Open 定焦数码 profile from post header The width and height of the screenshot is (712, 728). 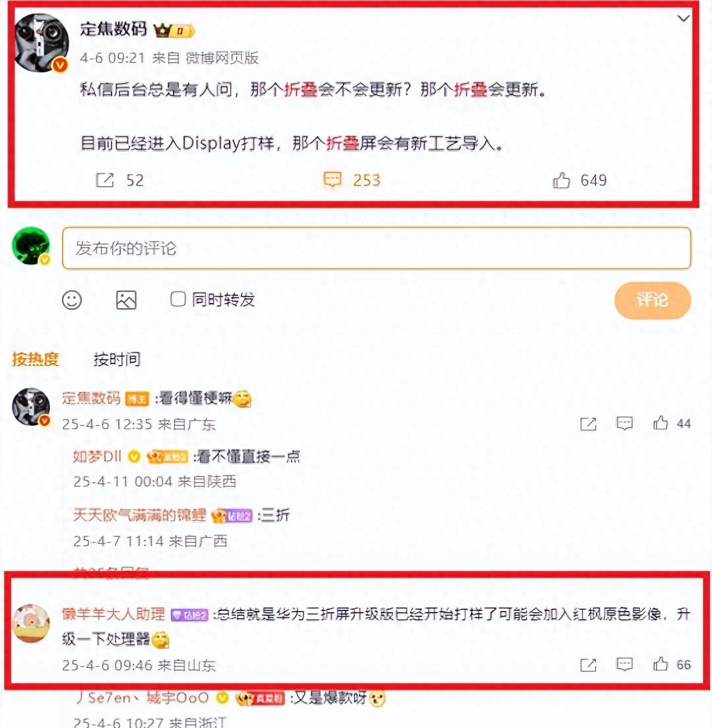pyautogui.click(x=113, y=29)
